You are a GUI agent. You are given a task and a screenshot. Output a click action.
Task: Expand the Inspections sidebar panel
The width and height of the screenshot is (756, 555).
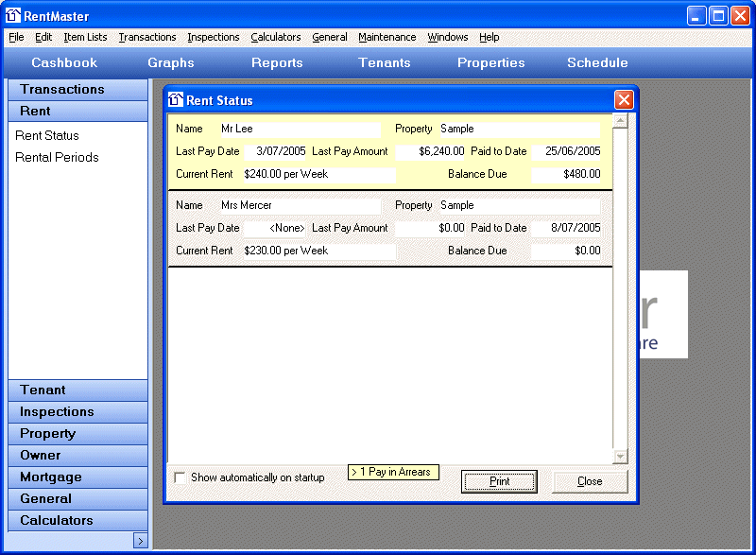[x=77, y=411]
